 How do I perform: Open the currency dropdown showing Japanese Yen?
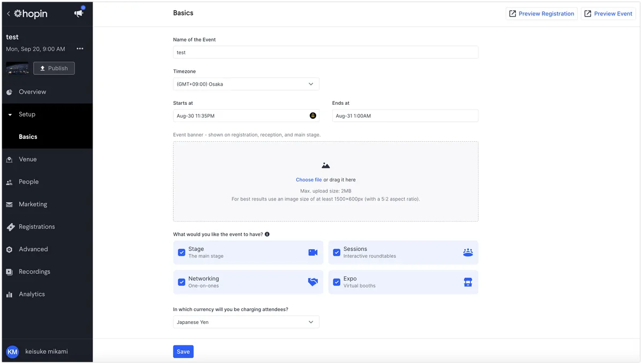point(246,322)
